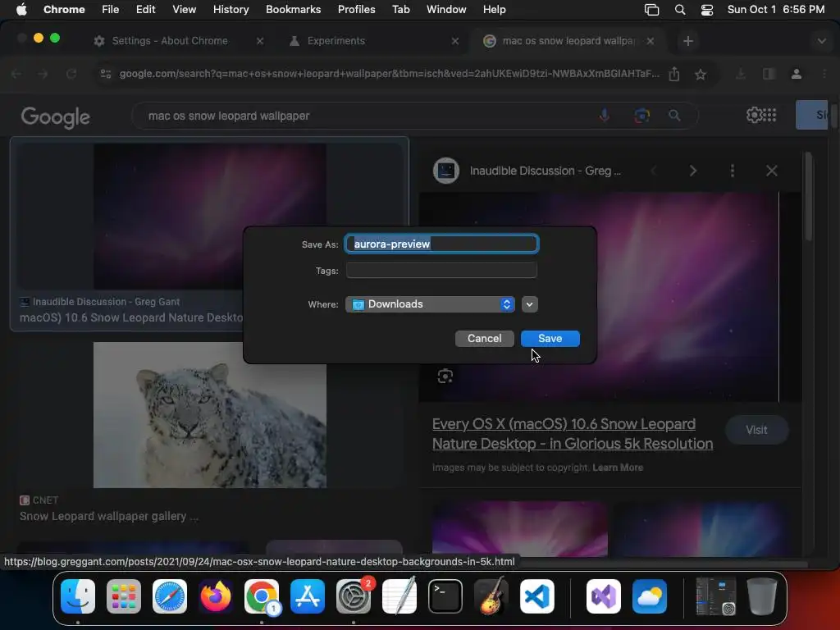The image size is (840, 630).
Task: Select the snow leopard photo thumbnail
Action: (210, 415)
